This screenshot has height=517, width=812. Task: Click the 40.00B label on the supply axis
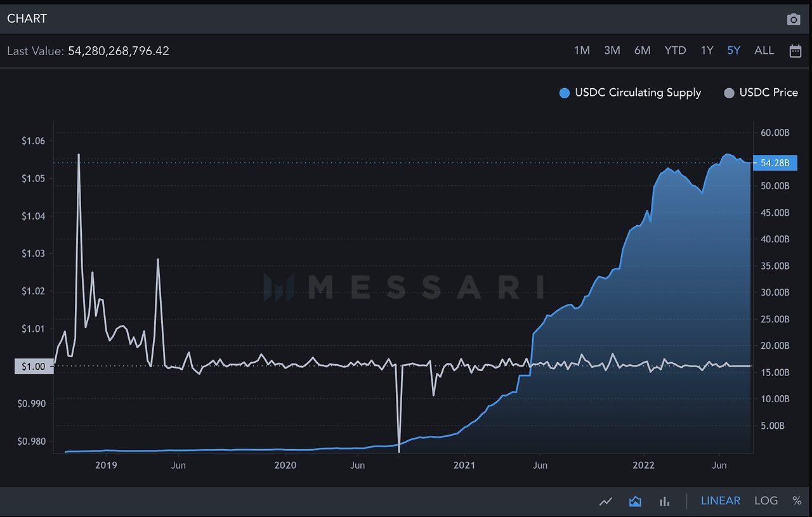click(x=775, y=239)
